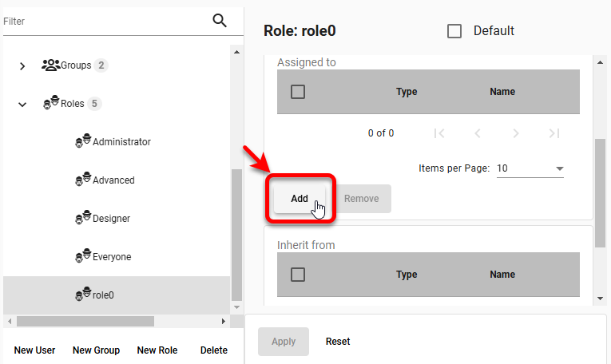Click into the Filter text field
The height and width of the screenshot is (364, 611).
[x=104, y=22]
